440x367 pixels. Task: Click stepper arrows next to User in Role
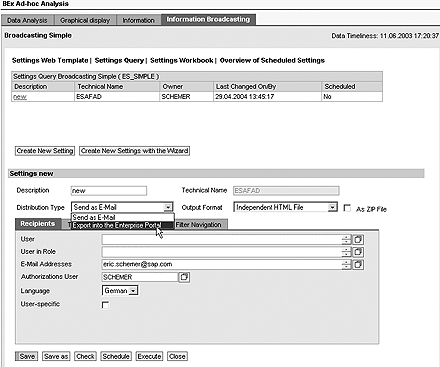[346, 252]
